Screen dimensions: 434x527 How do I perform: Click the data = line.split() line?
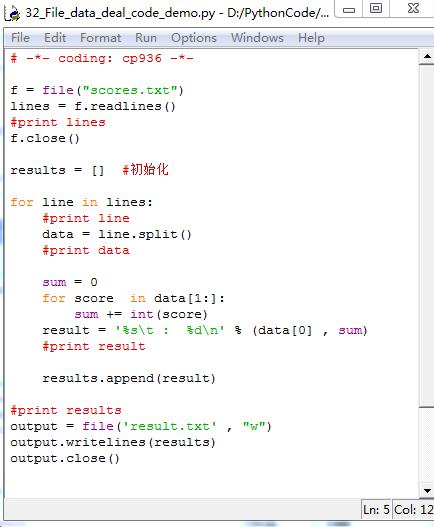click(117, 234)
